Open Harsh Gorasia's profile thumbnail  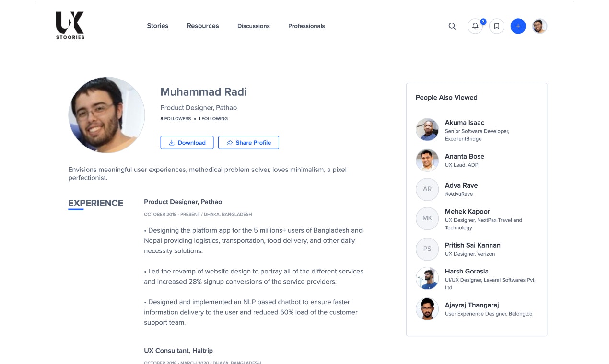tap(427, 278)
